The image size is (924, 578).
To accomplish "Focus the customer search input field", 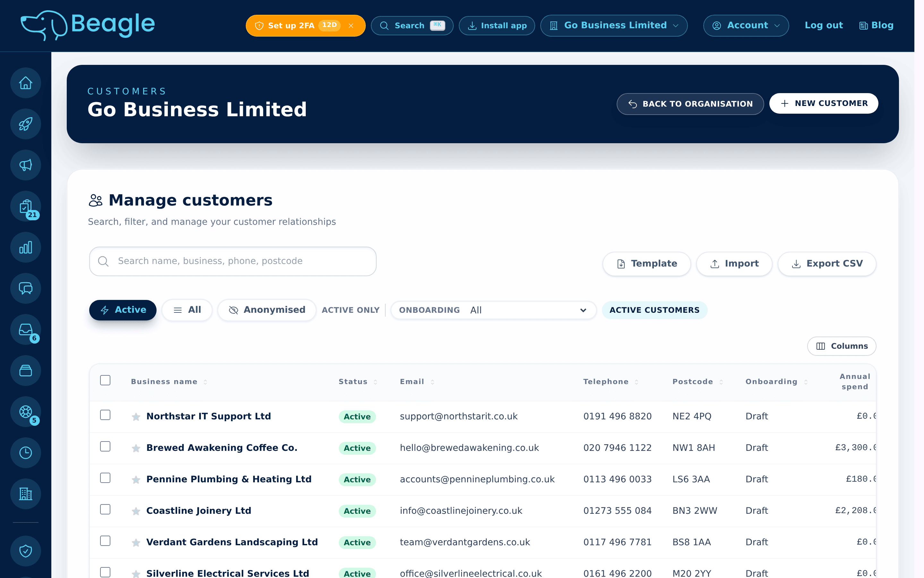I will tap(233, 261).
